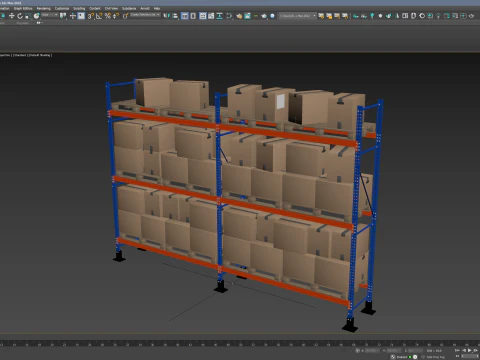The width and height of the screenshot is (480, 360).
Task: Click the current frame number field
Action: pos(470,356)
